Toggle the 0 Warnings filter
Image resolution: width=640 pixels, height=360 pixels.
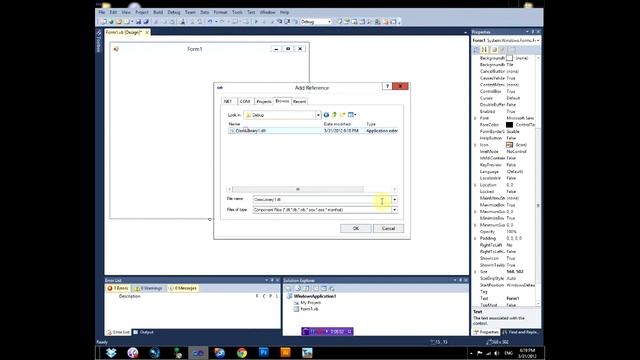pyautogui.click(x=149, y=288)
